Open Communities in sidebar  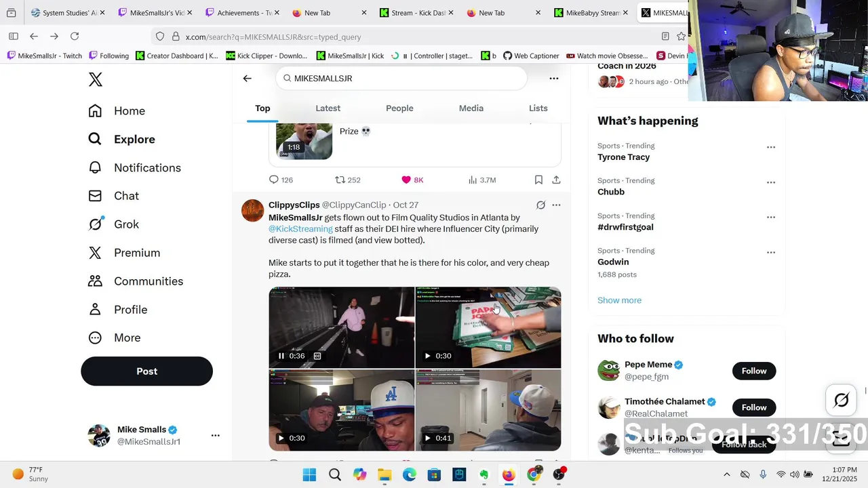tap(136, 281)
